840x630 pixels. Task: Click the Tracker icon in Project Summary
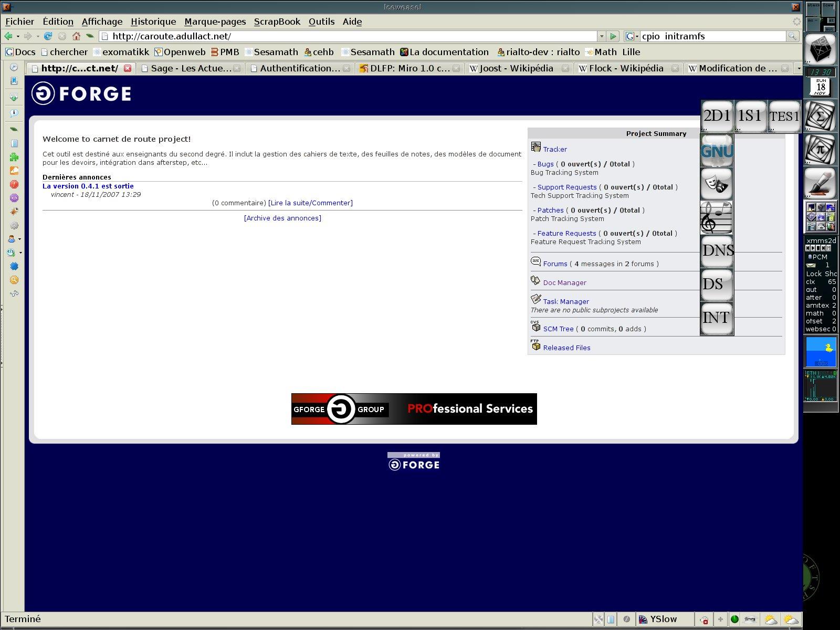535,147
